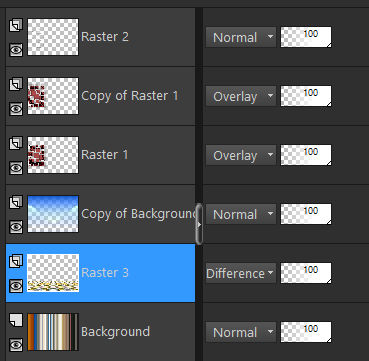369x361 pixels.
Task: Click the raster layer type icon for Raster 2
Action: coord(16,25)
